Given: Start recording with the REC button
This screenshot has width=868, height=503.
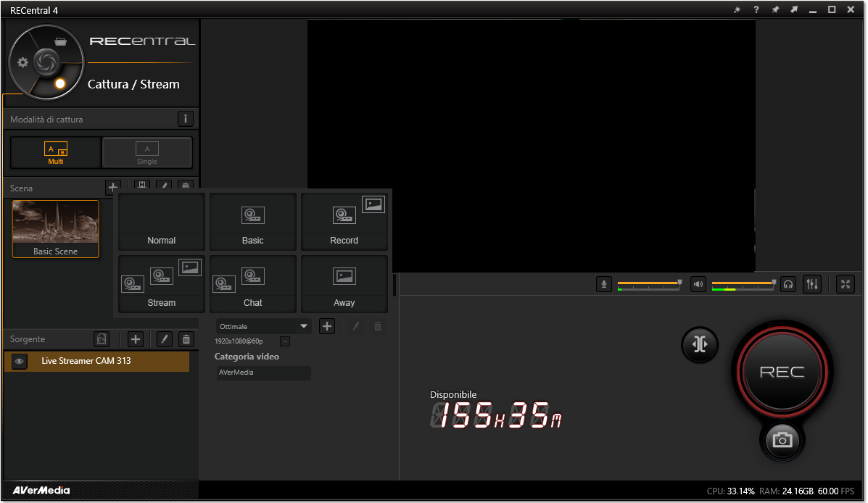Looking at the screenshot, I should 782,371.
